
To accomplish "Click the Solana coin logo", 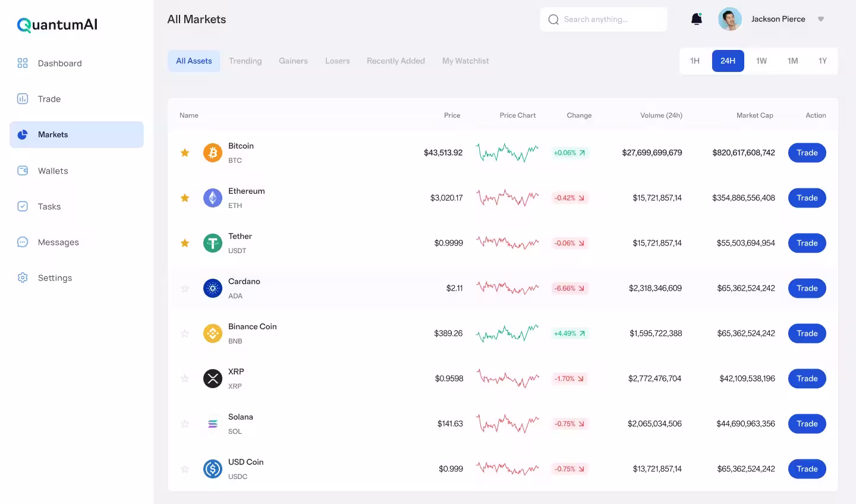I will click(x=213, y=424).
